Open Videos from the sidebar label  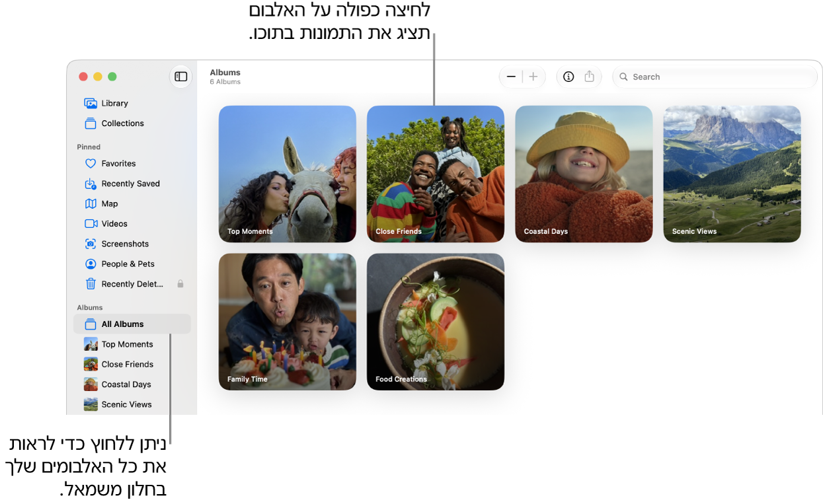pyautogui.click(x=114, y=224)
